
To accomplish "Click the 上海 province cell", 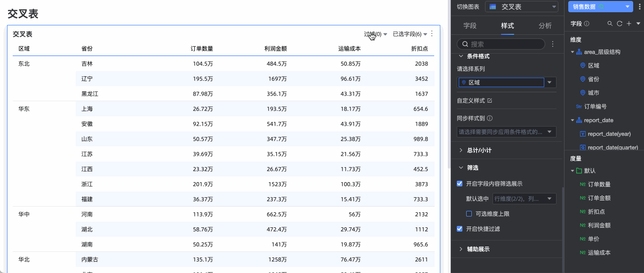I will click(x=87, y=109).
